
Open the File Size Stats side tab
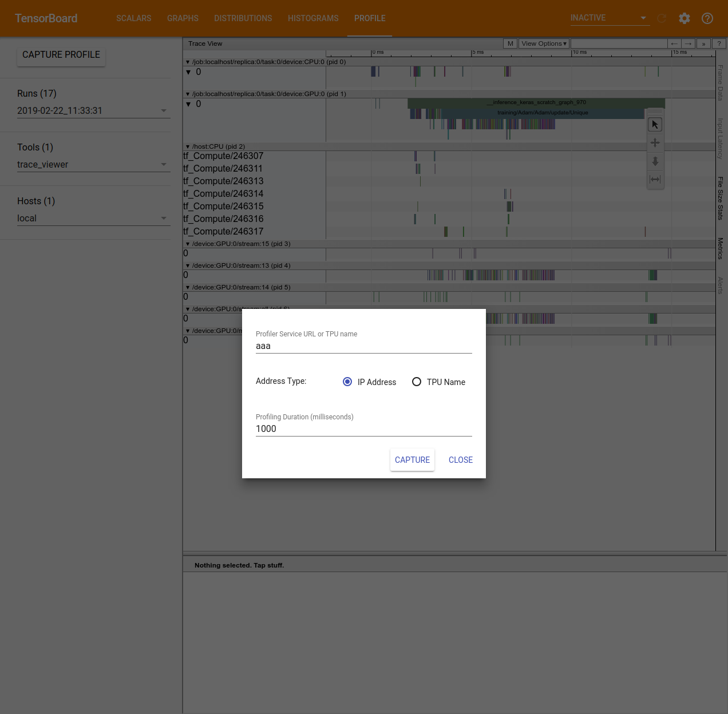click(x=721, y=199)
